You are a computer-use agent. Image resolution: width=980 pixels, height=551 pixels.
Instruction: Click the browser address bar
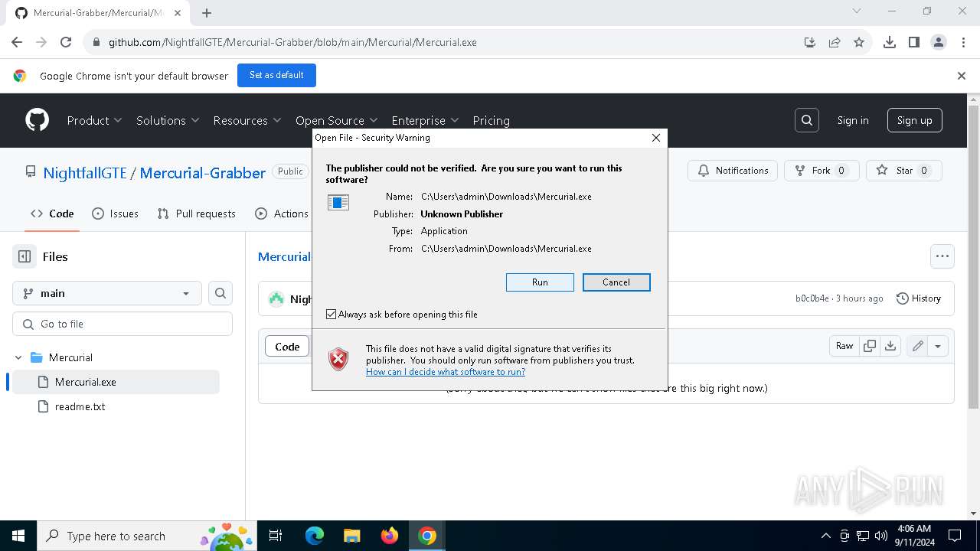(444, 42)
